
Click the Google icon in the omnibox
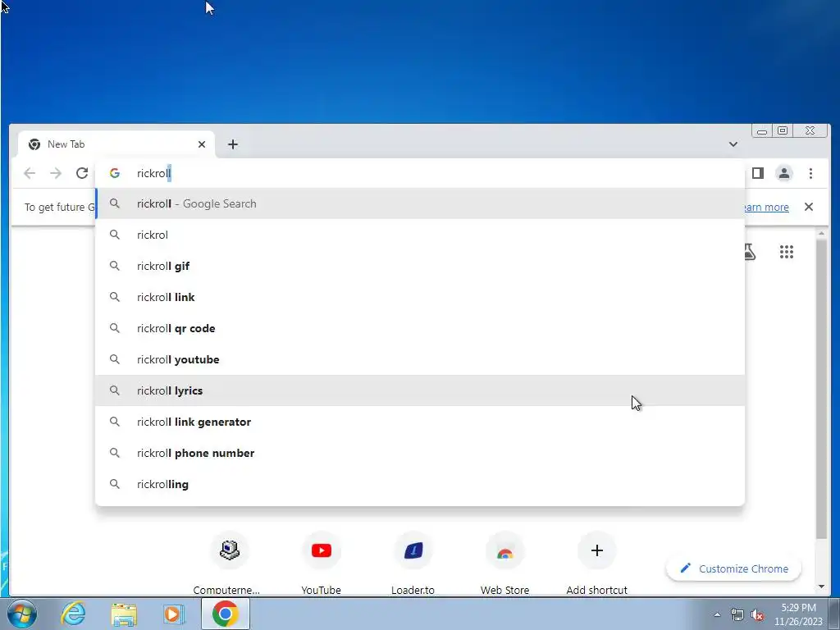coord(114,173)
